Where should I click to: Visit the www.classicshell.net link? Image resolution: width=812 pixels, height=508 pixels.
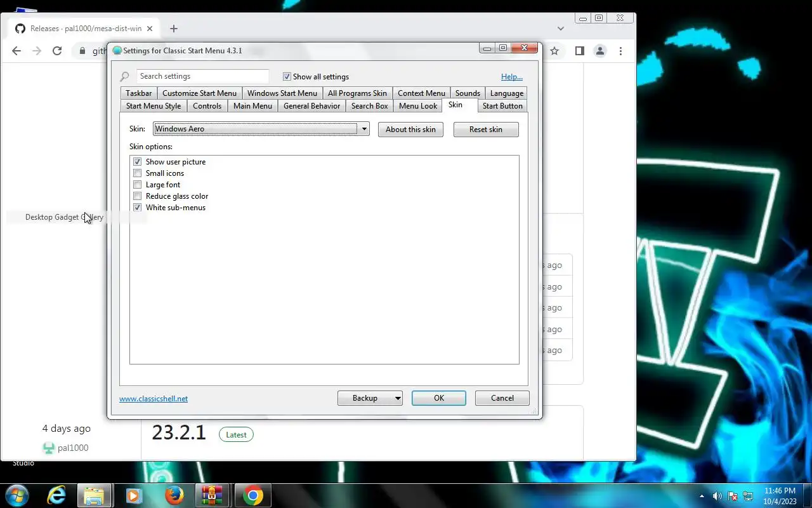pos(154,399)
